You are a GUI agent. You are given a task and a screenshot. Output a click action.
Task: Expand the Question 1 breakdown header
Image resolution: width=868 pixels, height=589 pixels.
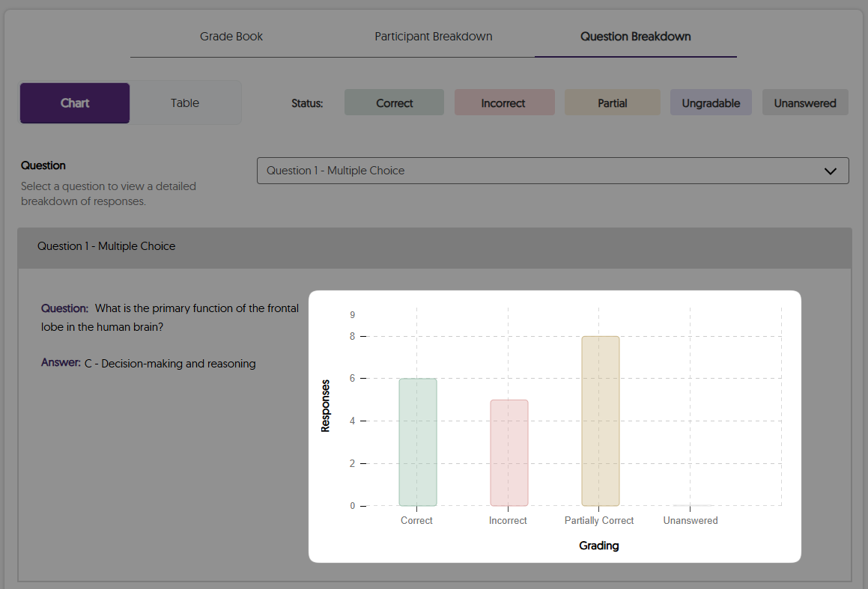pyautogui.click(x=106, y=245)
